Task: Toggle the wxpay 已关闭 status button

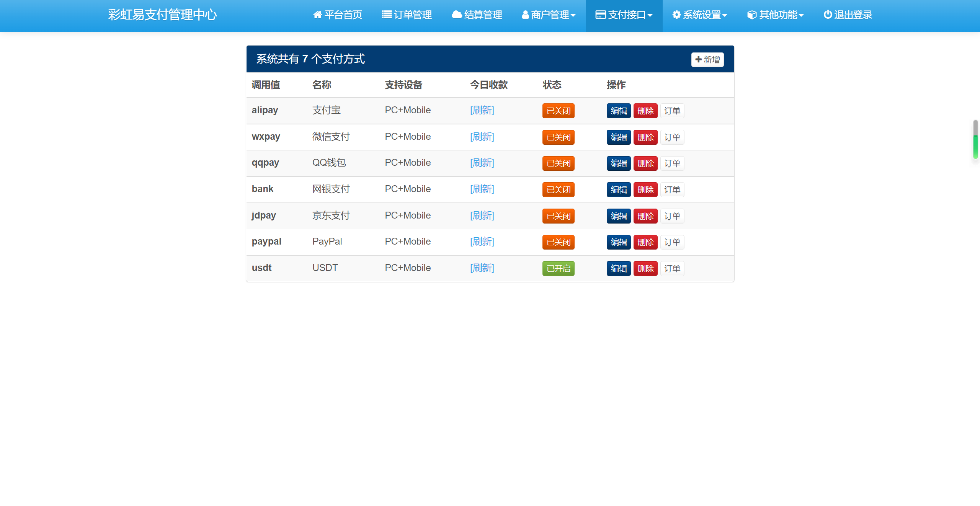Action: click(x=557, y=137)
